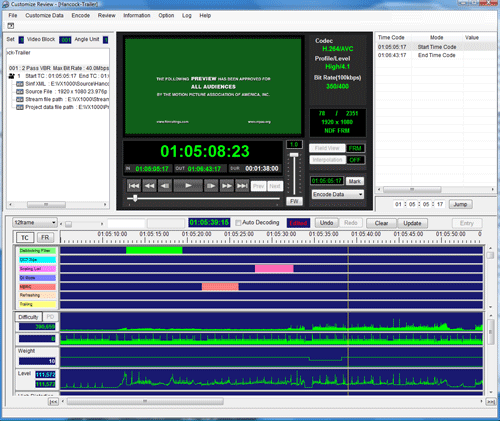
Task: Click the skip to start transport button
Action: 134,186
